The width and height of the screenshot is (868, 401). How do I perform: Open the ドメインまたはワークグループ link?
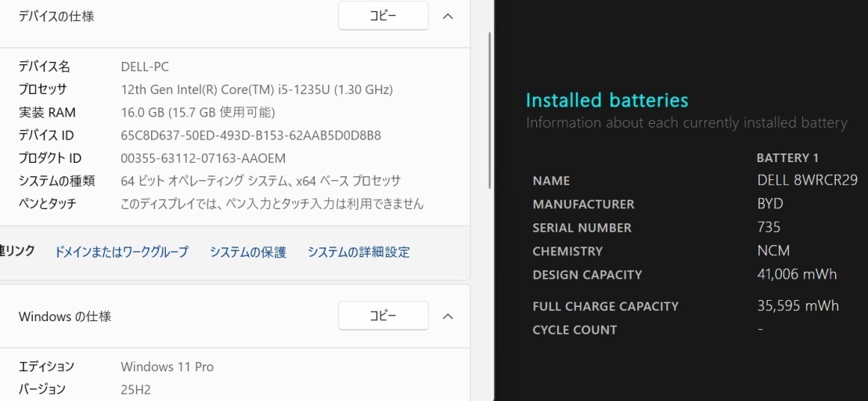121,252
